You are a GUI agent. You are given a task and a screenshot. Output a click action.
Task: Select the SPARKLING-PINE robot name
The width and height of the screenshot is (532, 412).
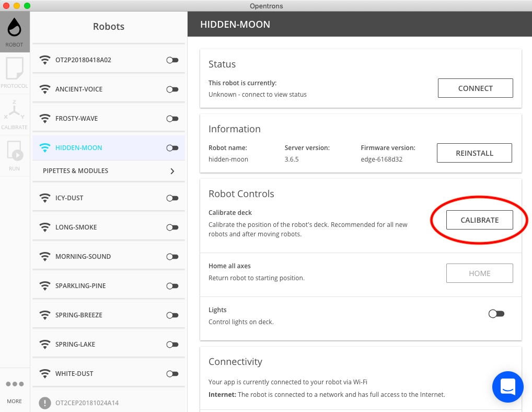coord(80,286)
